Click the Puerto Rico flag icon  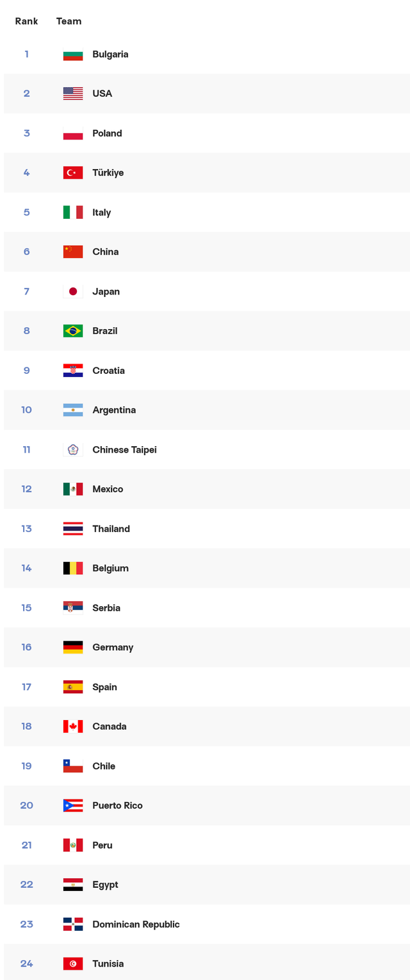73,805
